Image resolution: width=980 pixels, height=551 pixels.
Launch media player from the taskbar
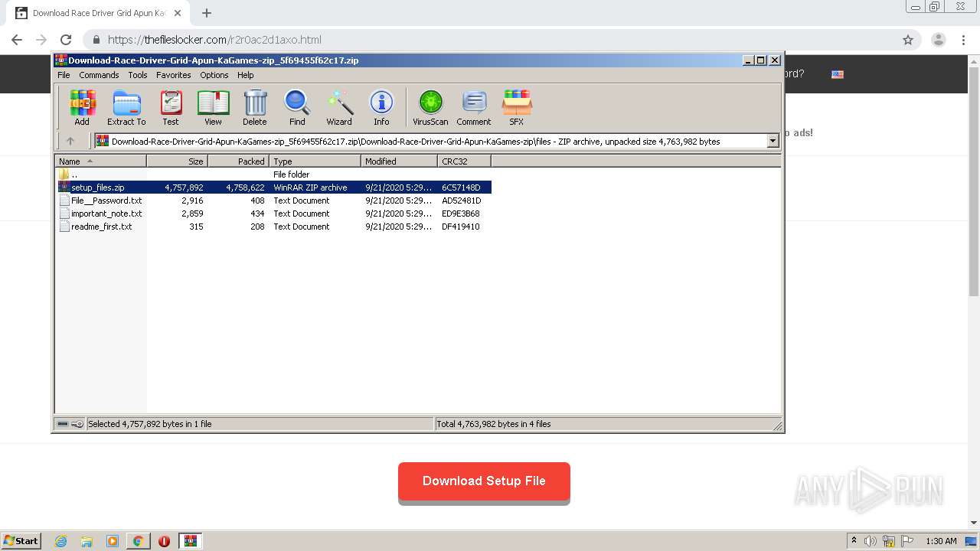coord(113,541)
